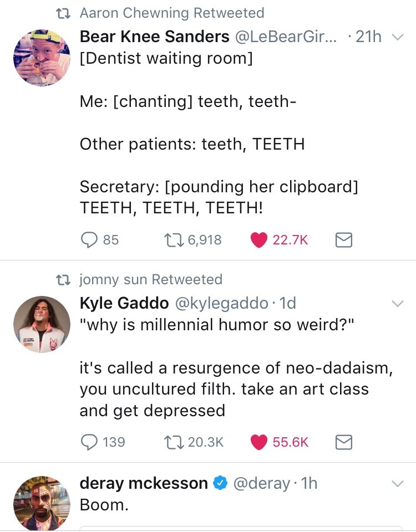
Task: Unlike Kyle Gaddo's millennial humor tweet
Action: tap(258, 442)
